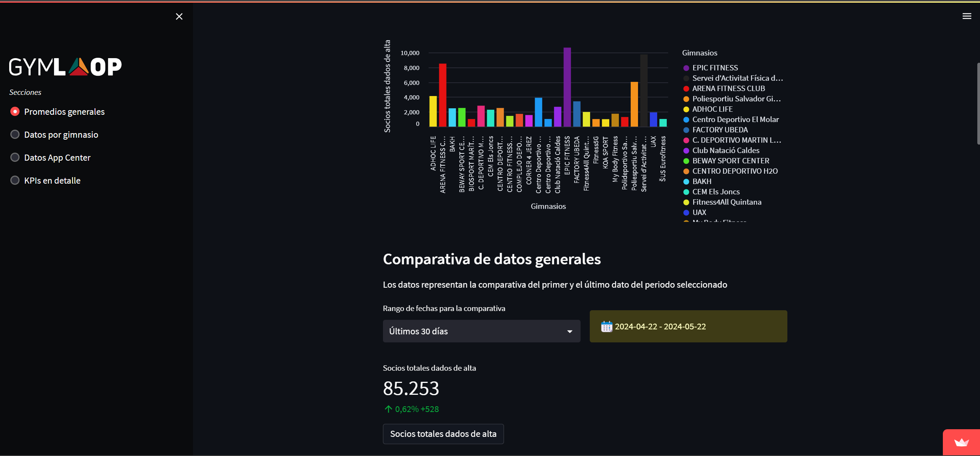Click the Gimnasios legend title
This screenshot has width=980, height=456.
[700, 53]
